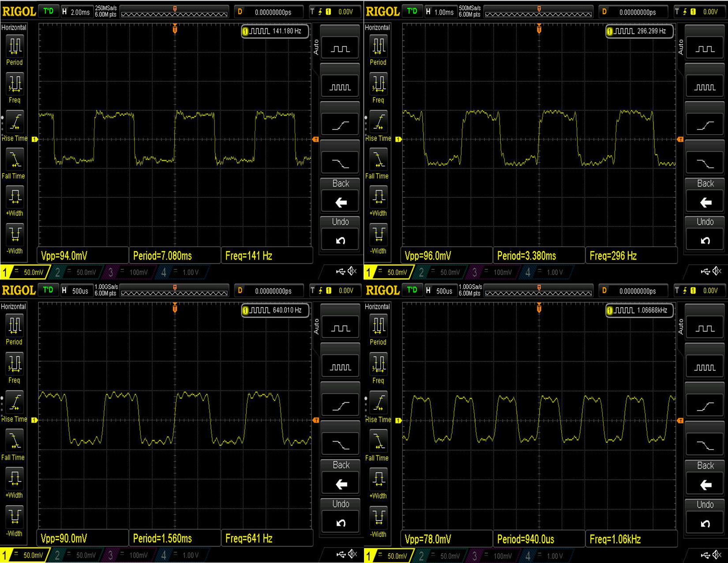Select -Width icon in 641 Hz scope
728x563 pixels.
[x=15, y=516]
